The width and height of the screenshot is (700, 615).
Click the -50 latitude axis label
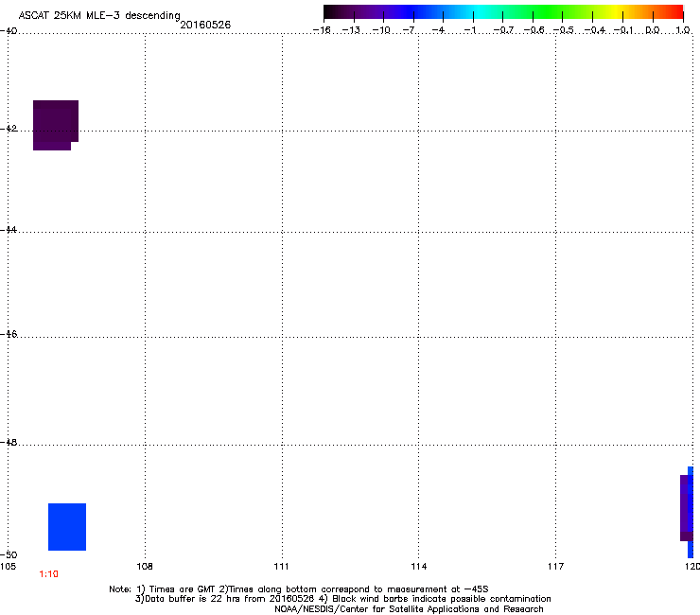[x=9, y=554]
